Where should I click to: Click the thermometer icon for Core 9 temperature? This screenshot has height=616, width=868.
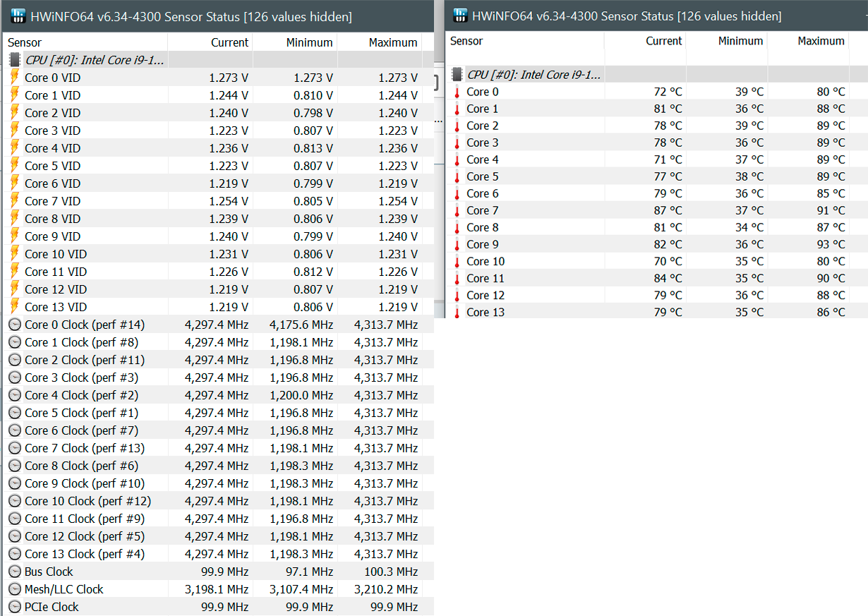tap(457, 244)
